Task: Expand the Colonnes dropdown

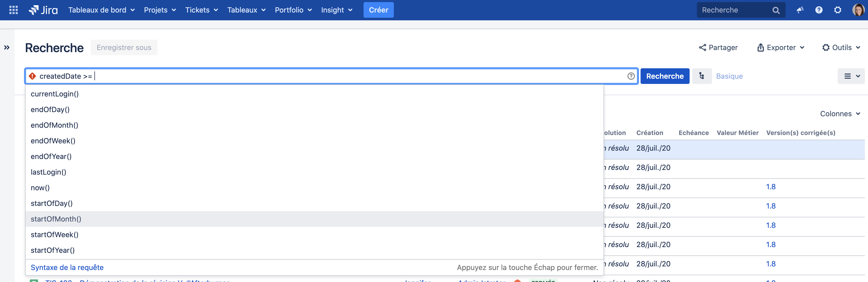Action: 840,114
